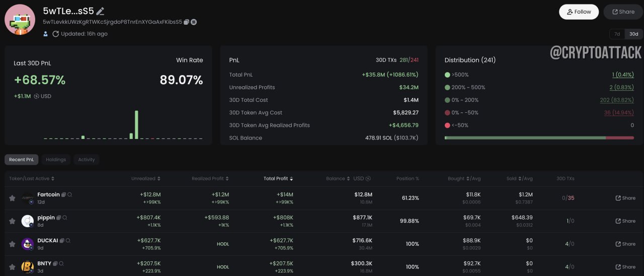Copy pippin token address

point(58,218)
